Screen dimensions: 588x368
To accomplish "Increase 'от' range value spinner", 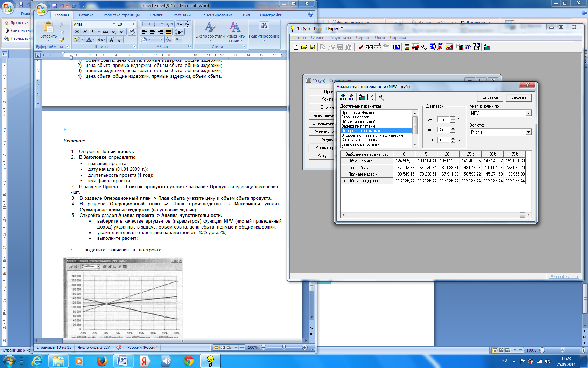I will [x=453, y=118].
